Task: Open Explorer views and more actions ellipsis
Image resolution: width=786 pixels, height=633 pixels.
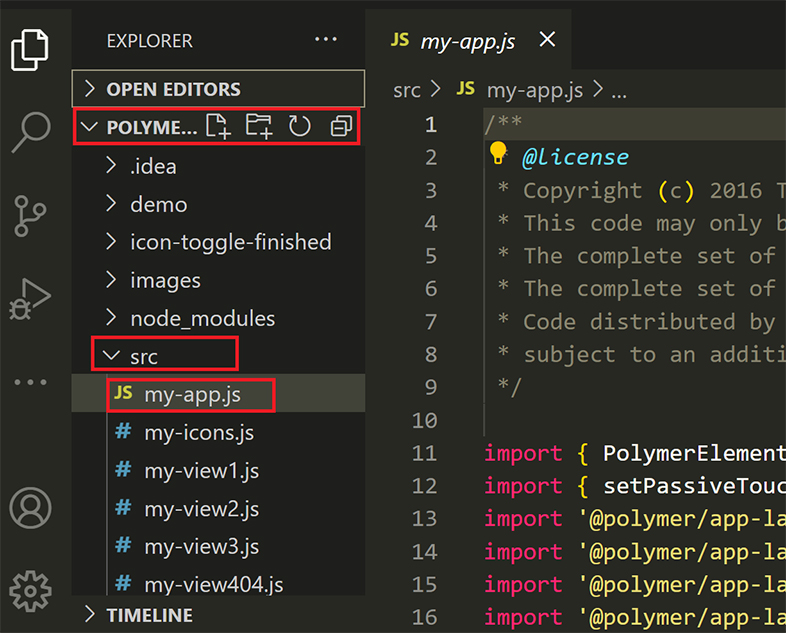Action: pyautogui.click(x=326, y=39)
